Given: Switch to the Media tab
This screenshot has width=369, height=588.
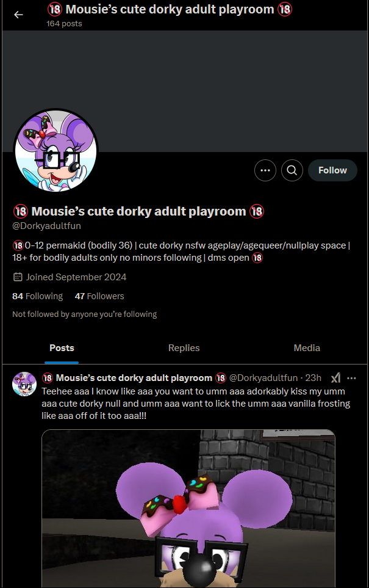Looking at the screenshot, I should point(307,348).
